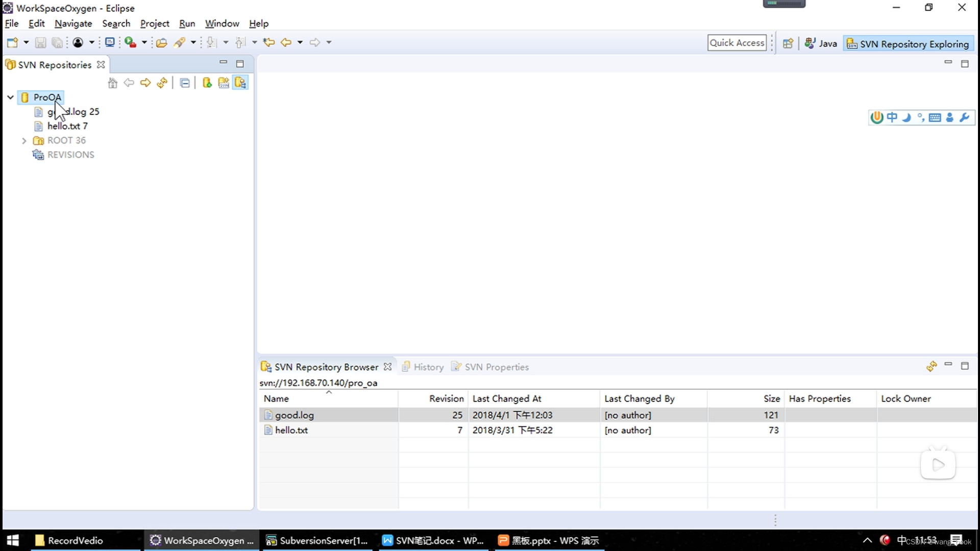Open the New wizard dropdown arrow
Screen dimensions: 980x551
pos(26,42)
